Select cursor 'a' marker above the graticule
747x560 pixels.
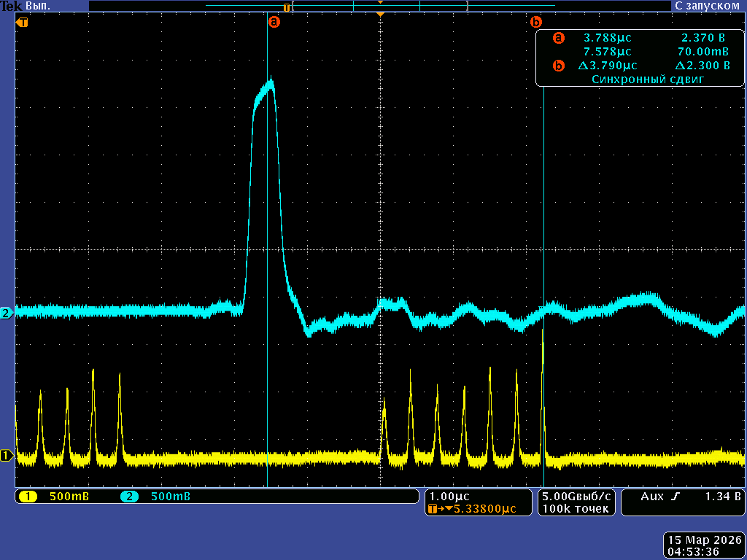click(x=274, y=22)
